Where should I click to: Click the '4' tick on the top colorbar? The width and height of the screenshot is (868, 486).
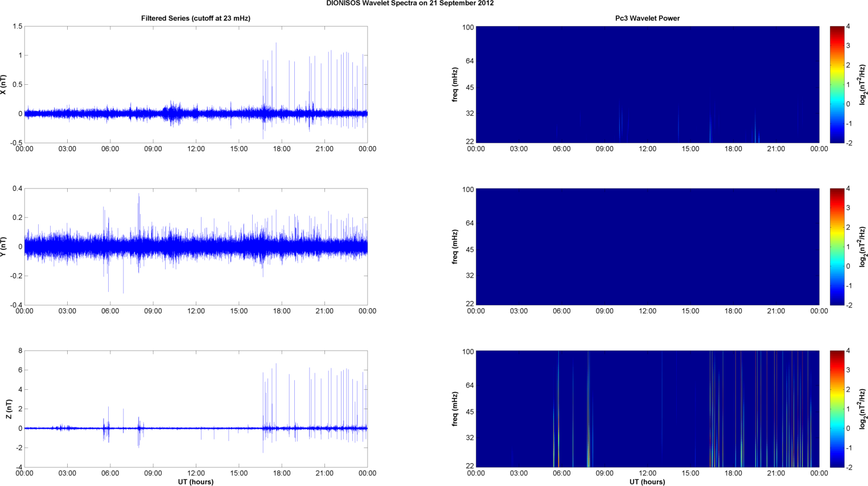click(x=848, y=27)
